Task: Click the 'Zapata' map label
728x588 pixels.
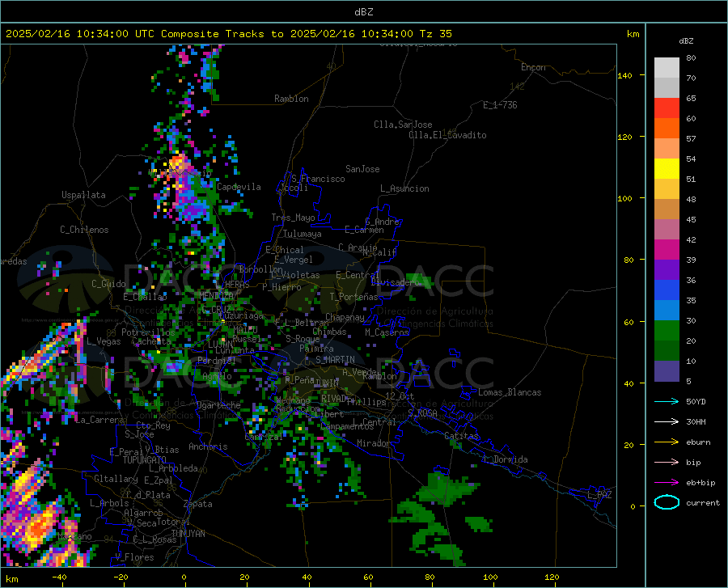Action: (198, 504)
